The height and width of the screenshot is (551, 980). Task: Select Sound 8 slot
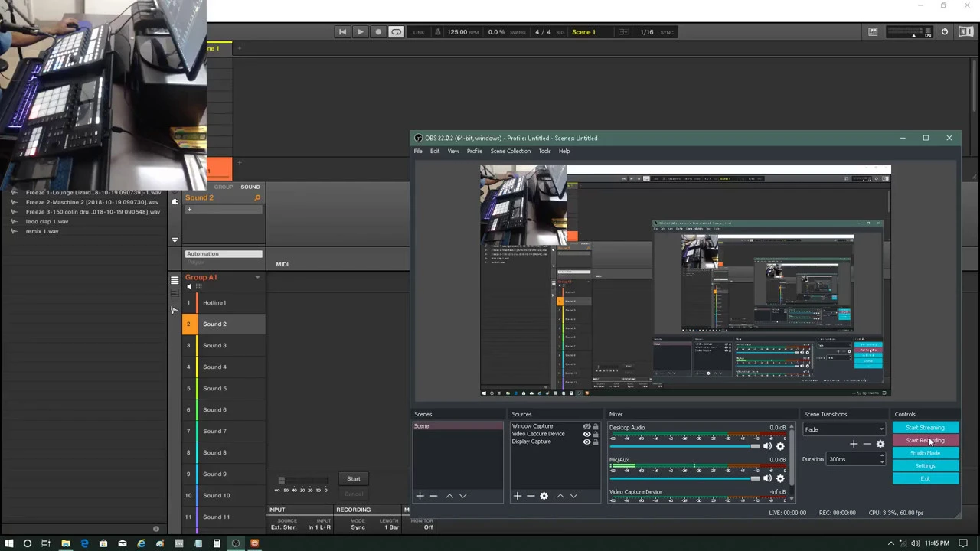pos(224,453)
